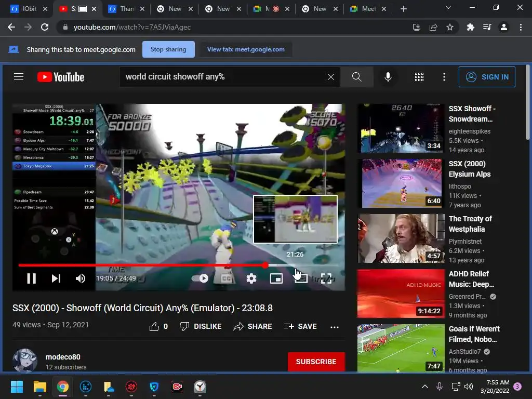Open Windows Start menu
The image size is (532, 399).
(x=17, y=387)
